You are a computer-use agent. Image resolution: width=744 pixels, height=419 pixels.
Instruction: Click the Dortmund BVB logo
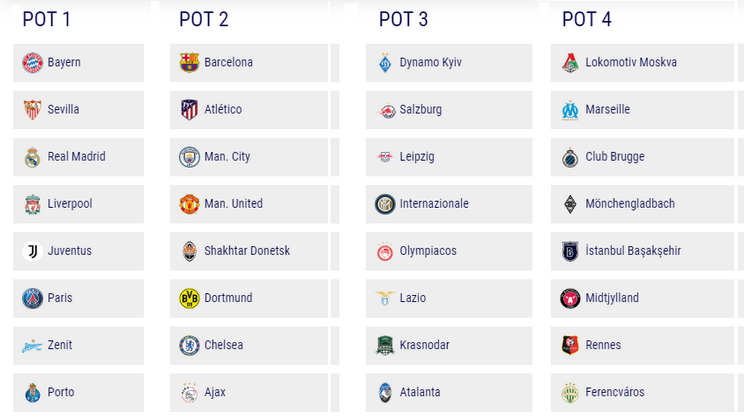pos(189,298)
